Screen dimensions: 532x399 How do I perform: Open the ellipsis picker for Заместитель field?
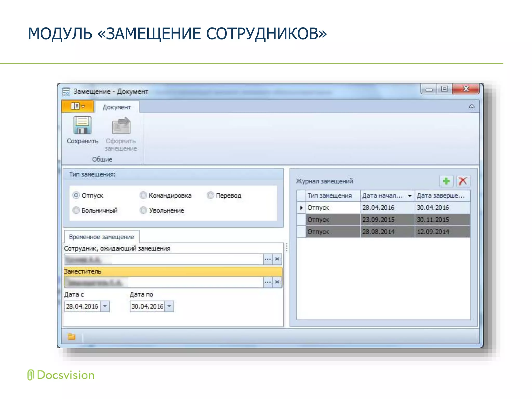[x=268, y=282]
